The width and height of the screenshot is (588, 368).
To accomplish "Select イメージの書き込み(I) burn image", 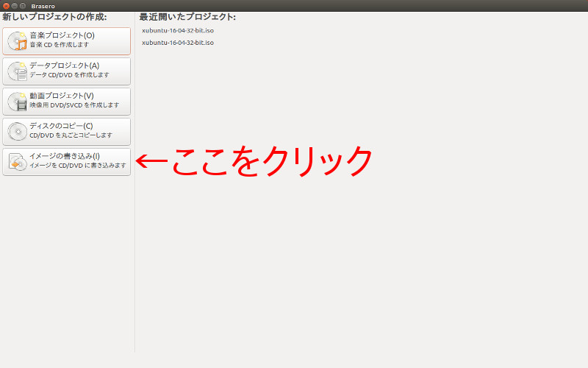I will tap(66, 162).
